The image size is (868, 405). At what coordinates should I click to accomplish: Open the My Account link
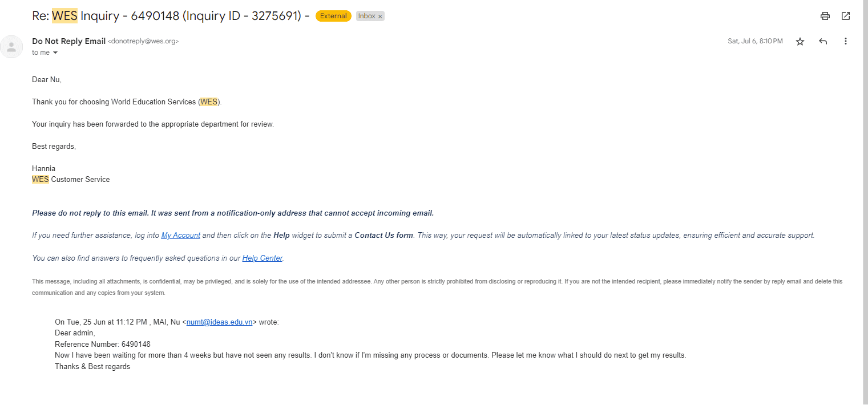pos(181,235)
